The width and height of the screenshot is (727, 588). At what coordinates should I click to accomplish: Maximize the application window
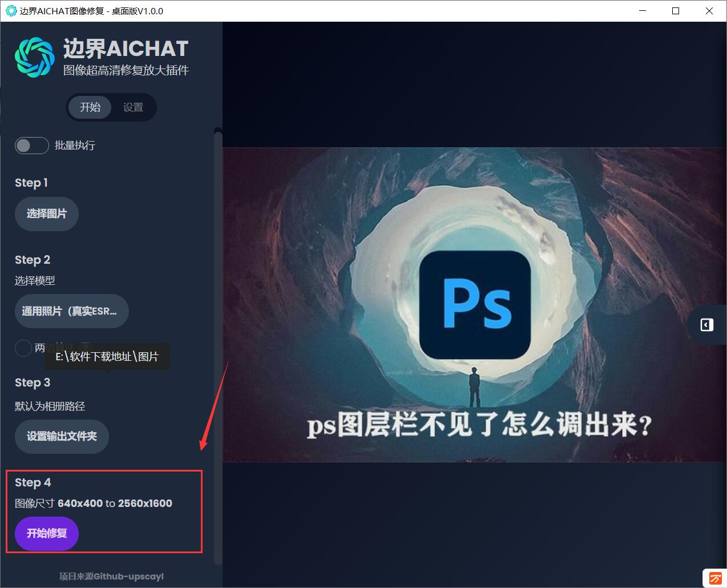tap(676, 11)
